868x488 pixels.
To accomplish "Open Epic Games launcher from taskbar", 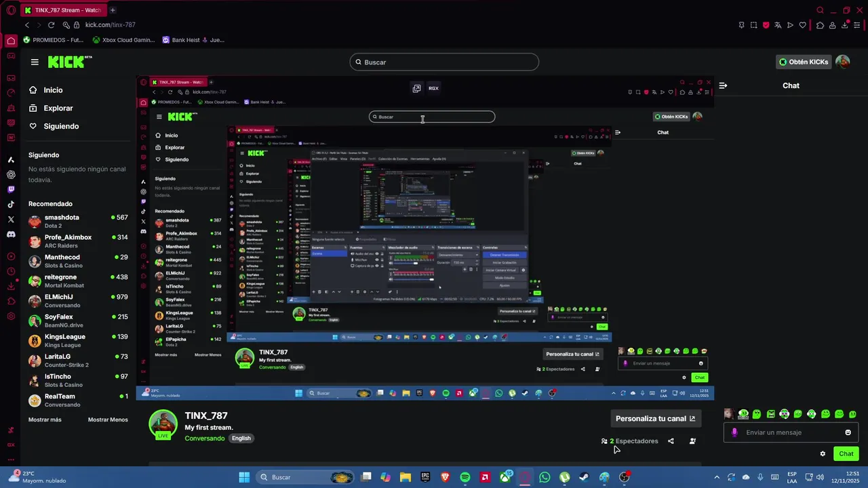I will (x=425, y=477).
